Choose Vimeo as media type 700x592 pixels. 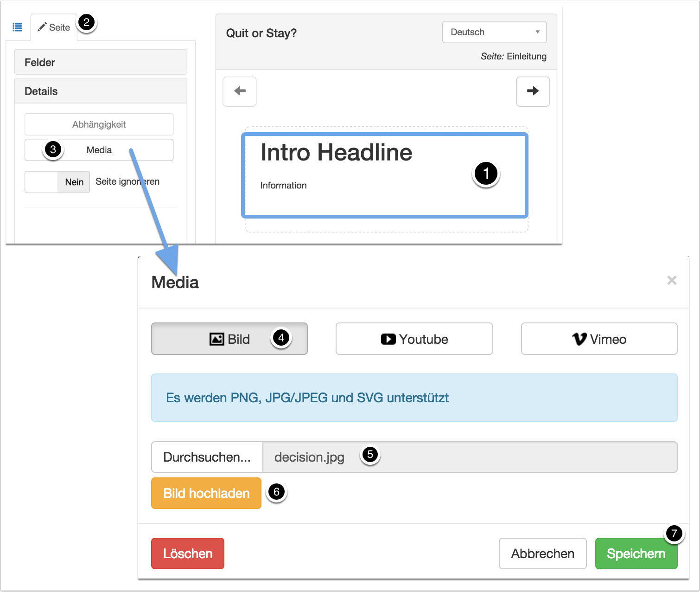tap(599, 339)
